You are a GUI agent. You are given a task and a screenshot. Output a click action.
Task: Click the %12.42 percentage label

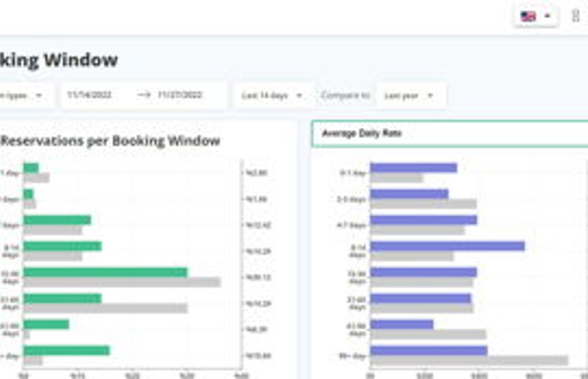click(x=258, y=225)
